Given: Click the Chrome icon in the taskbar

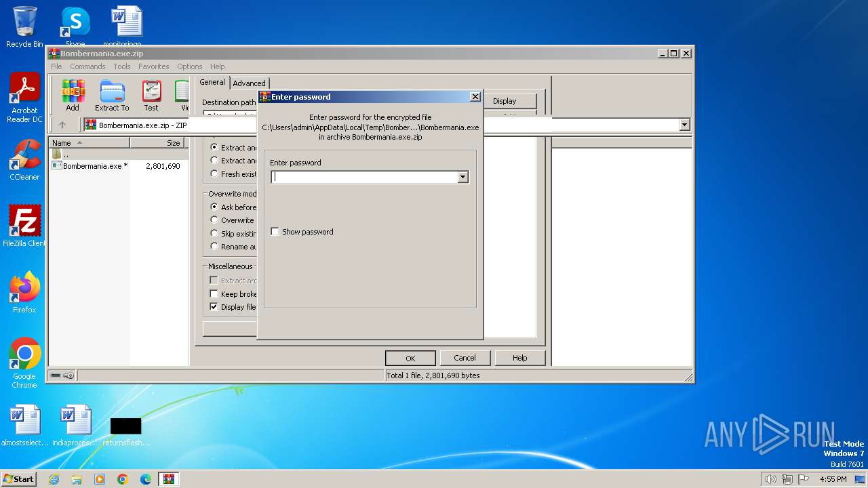Looking at the screenshot, I should pyautogui.click(x=123, y=479).
